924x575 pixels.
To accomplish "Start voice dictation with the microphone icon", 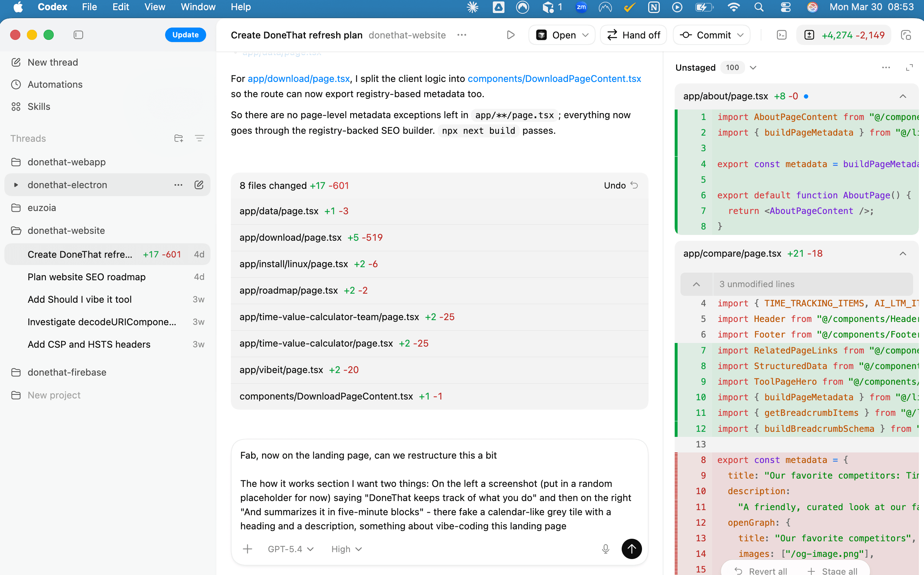I will tap(605, 549).
